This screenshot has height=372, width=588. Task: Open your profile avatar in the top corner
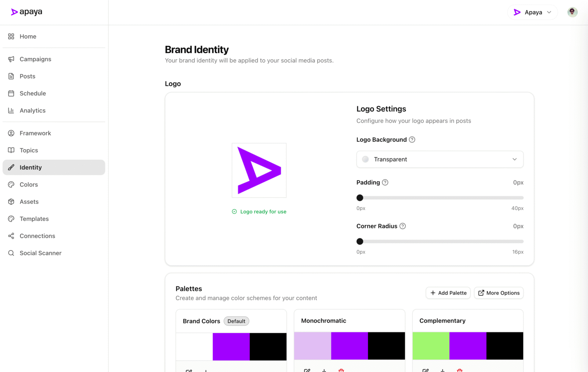pos(572,12)
